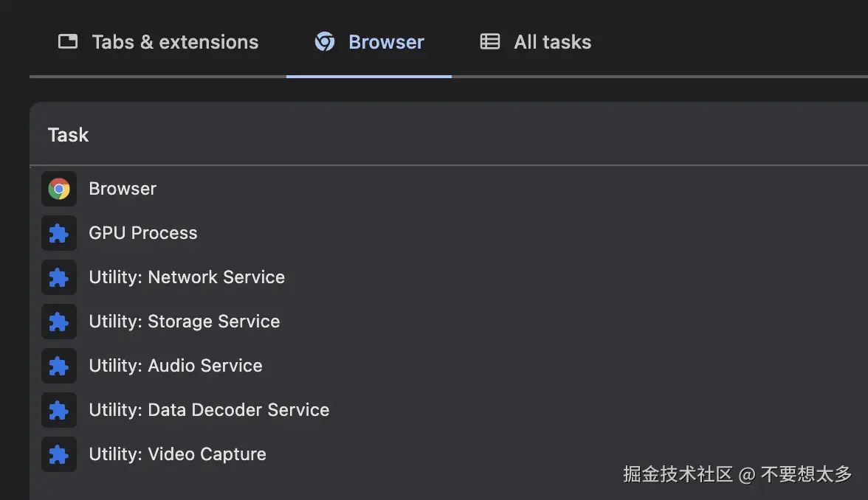Select the Utility: Audio Service task name
Image resolution: width=868 pixels, height=500 pixels.
[x=176, y=366]
